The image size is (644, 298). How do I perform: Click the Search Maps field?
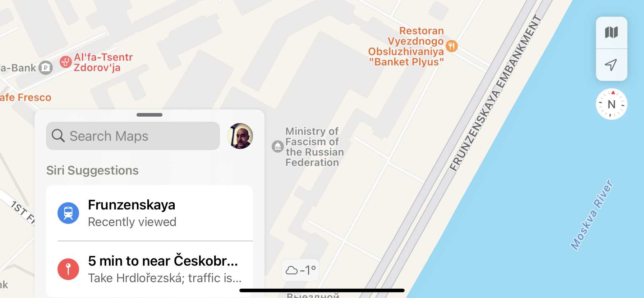pyautogui.click(x=133, y=136)
